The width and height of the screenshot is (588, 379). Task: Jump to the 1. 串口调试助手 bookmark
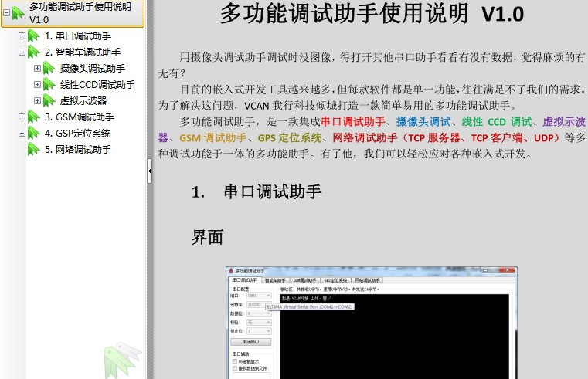point(78,36)
